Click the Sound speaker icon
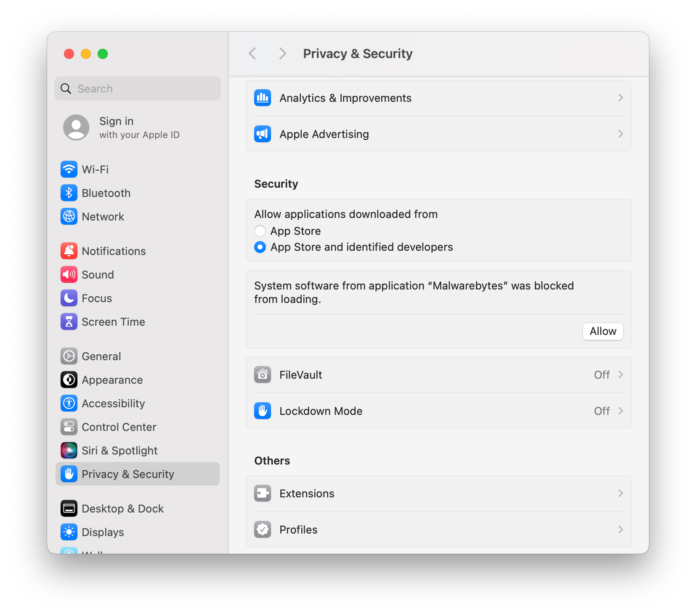 tap(69, 275)
